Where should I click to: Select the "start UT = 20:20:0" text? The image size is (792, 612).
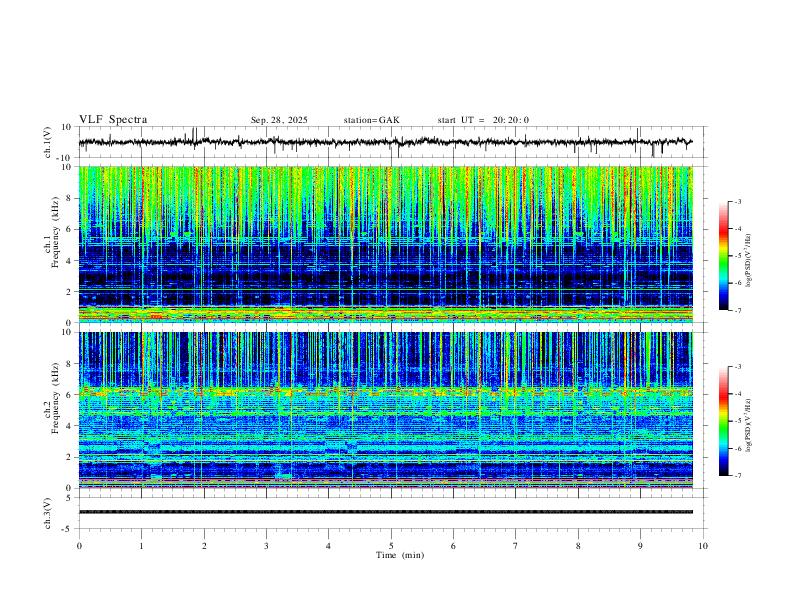coord(483,120)
